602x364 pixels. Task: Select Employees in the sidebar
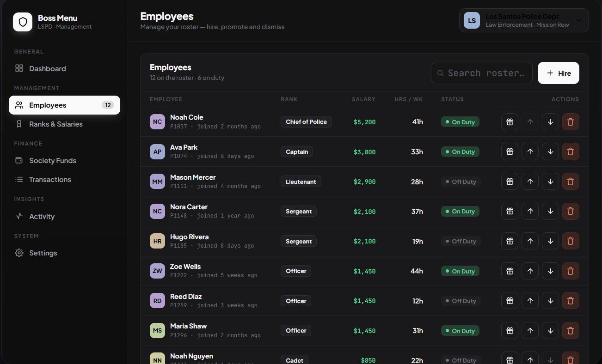coord(64,105)
